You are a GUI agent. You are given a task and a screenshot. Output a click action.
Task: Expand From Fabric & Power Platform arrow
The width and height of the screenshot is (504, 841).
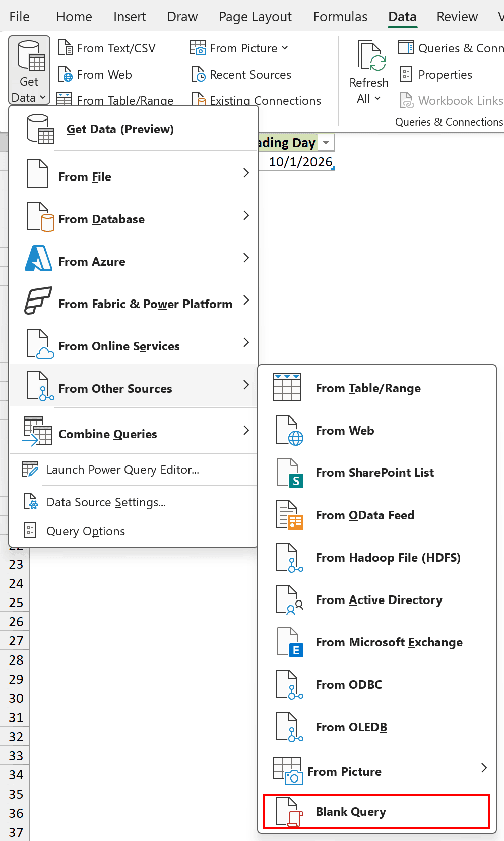246,300
